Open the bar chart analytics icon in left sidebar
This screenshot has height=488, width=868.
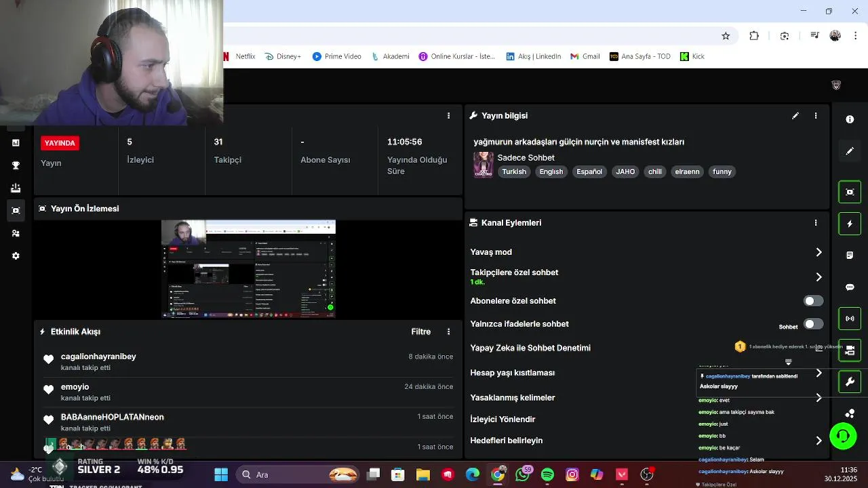coord(16,143)
